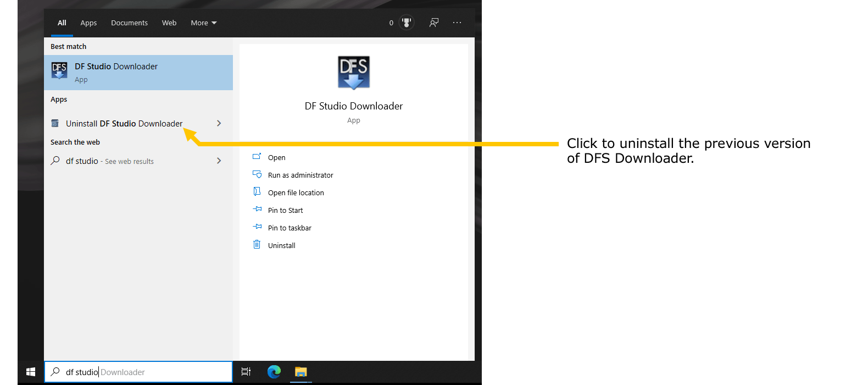Screen dimensions: 868x385
Task: Click the Run as administrator shield icon
Action: click(x=257, y=174)
